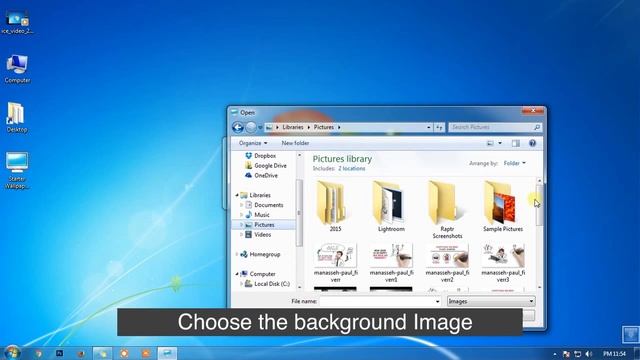640x360 pixels.
Task: Select the manasseh-paul_fiverr3 thumbnail
Action: tap(503, 263)
